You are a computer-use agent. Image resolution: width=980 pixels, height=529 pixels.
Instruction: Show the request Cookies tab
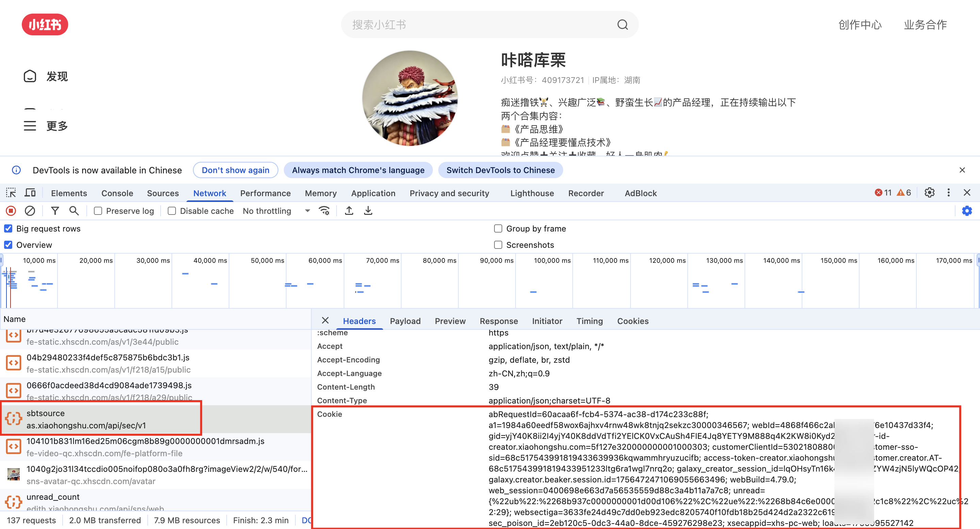(633, 321)
